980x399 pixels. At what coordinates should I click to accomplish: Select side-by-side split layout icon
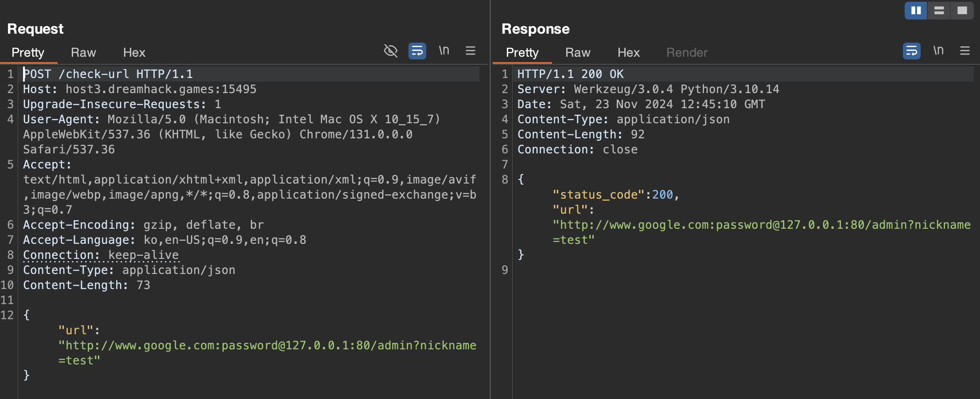tap(916, 10)
